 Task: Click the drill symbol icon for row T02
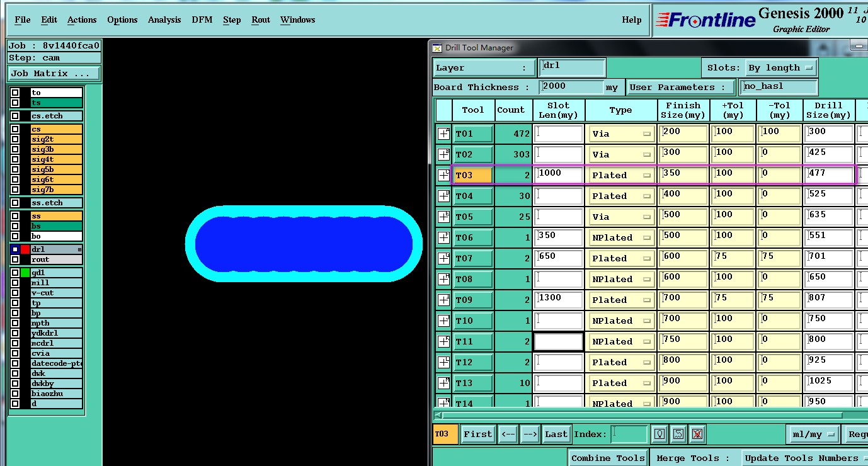coord(443,154)
